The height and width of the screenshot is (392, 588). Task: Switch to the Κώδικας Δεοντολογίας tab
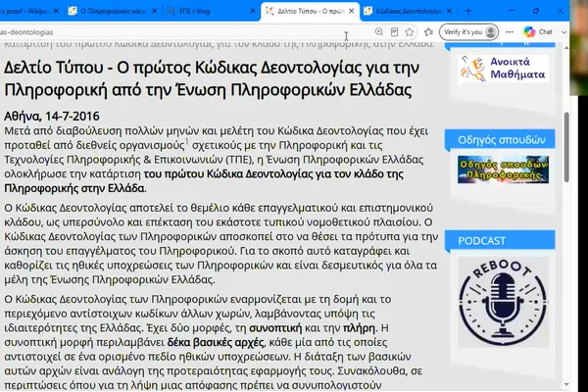tap(408, 11)
